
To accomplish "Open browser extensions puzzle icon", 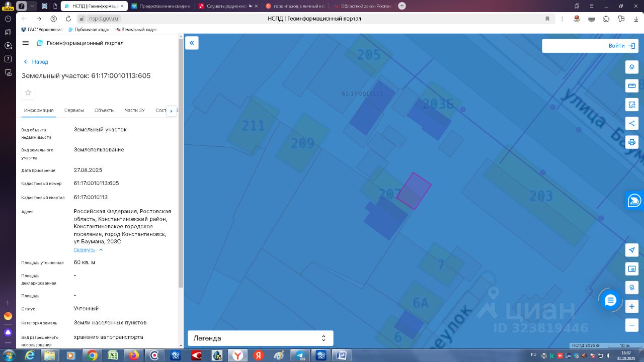I will click(x=606, y=19).
